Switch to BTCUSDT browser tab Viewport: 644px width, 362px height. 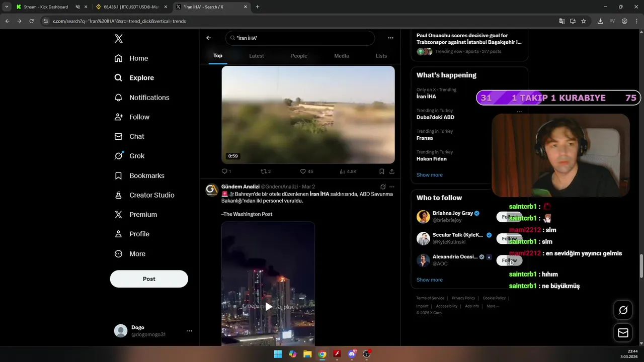click(132, 7)
